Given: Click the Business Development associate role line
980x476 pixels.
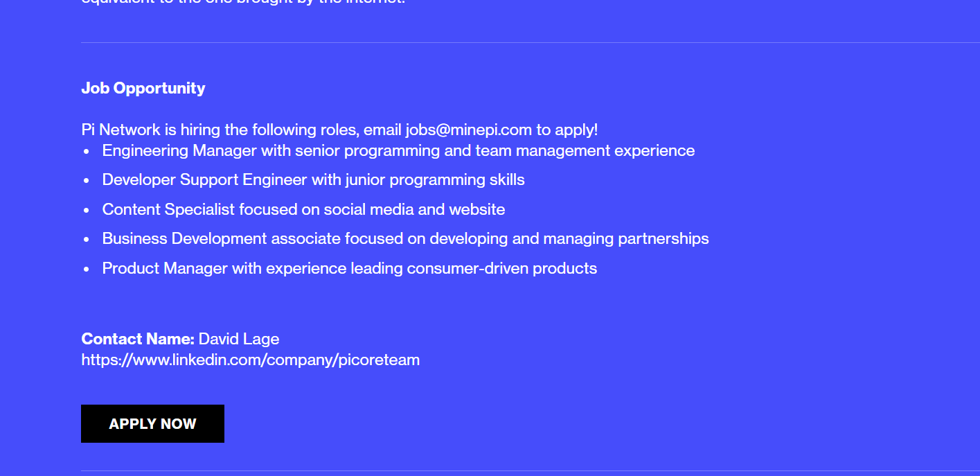Looking at the screenshot, I should [405, 238].
